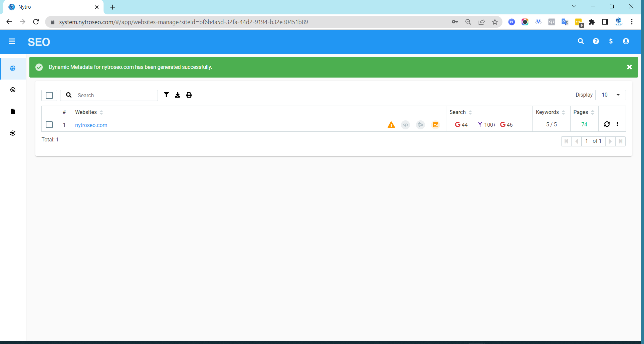The image size is (644, 344).
Task: Close the Nytro browser tab
Action: 97,7
